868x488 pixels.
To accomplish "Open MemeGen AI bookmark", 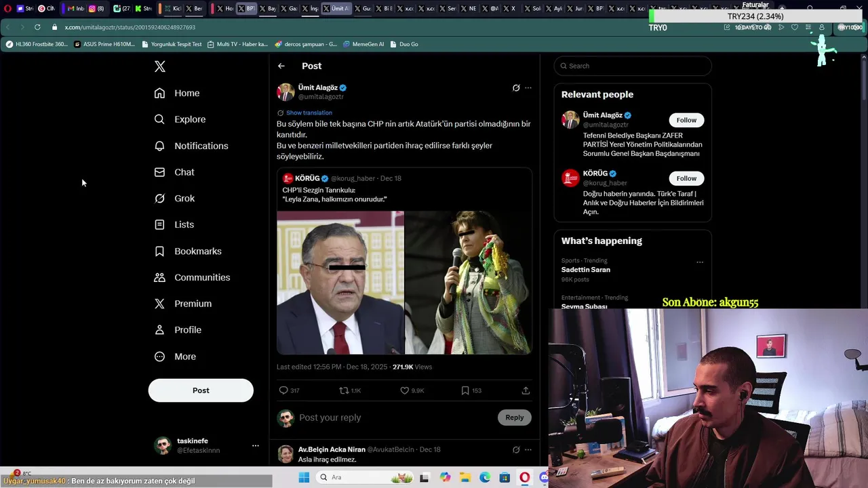I will (x=363, y=44).
